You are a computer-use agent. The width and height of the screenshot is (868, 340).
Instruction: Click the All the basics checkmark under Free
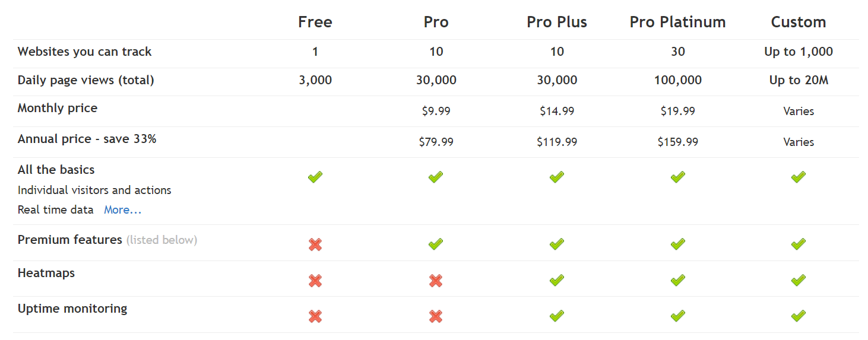tap(315, 176)
